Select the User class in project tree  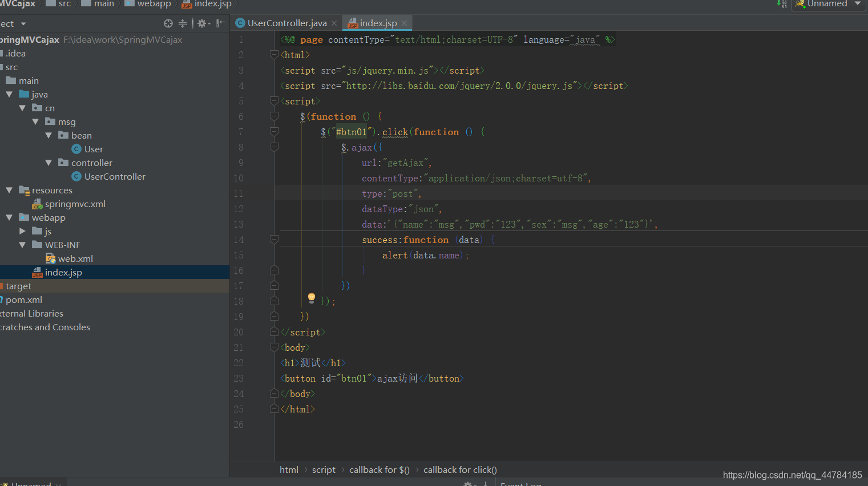(x=94, y=149)
